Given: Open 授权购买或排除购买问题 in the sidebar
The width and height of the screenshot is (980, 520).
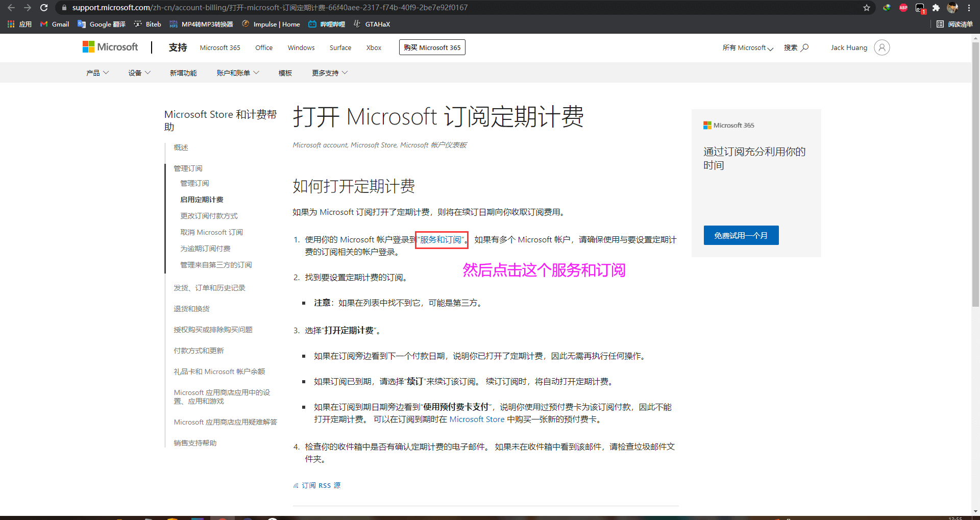Looking at the screenshot, I should pyautogui.click(x=213, y=330).
